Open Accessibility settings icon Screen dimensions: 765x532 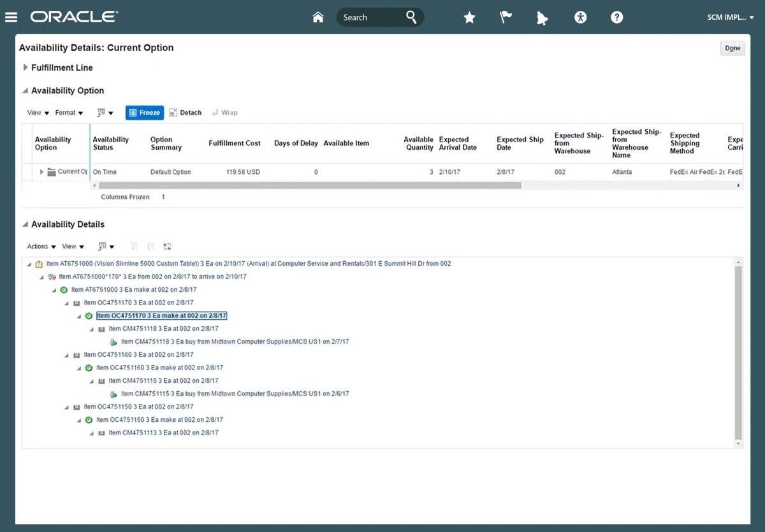click(580, 17)
